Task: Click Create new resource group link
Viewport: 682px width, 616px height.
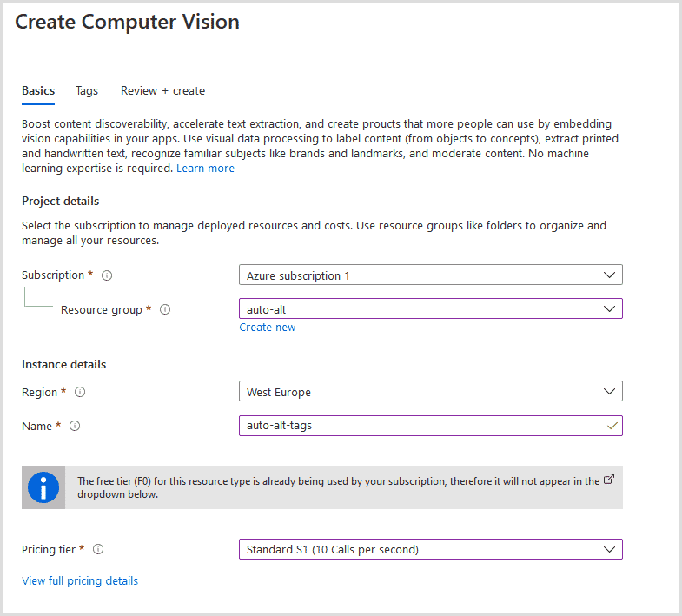Action: coord(267,328)
